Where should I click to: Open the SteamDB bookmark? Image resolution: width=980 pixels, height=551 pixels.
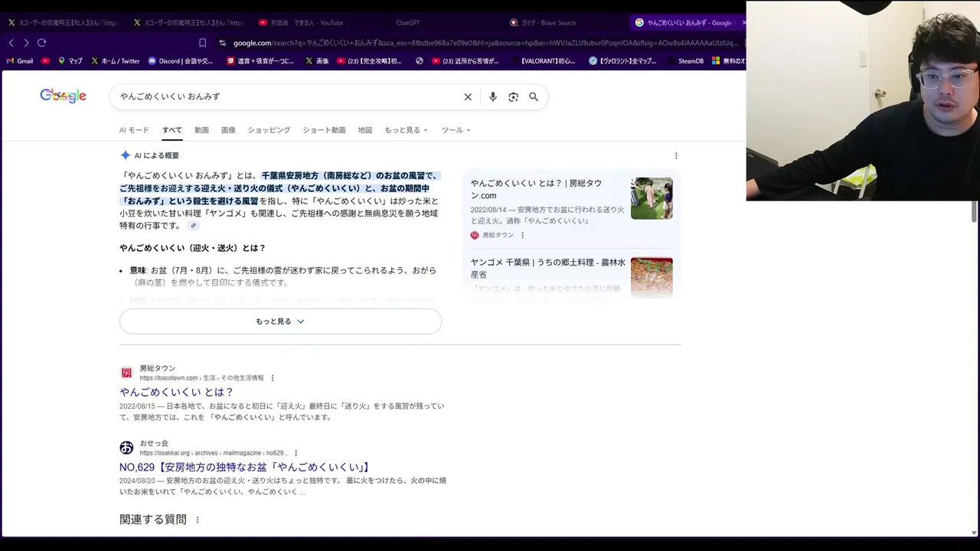(685, 60)
